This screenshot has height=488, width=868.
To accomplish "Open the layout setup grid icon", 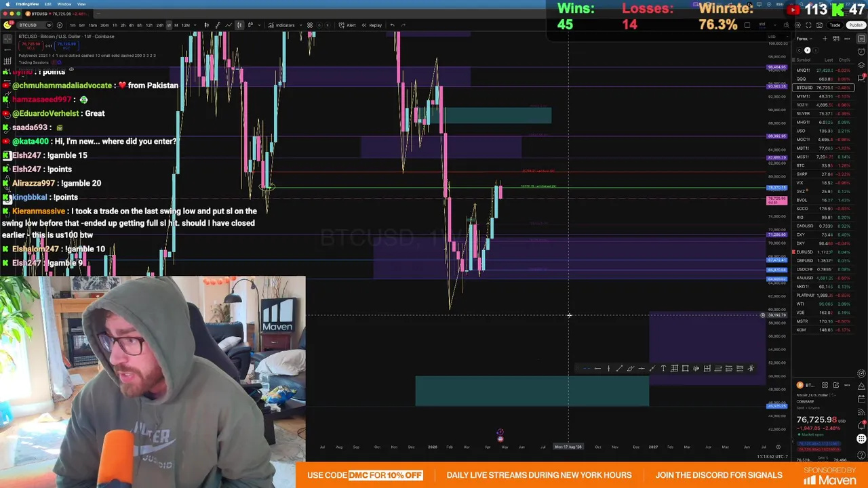I will pyautogui.click(x=747, y=25).
